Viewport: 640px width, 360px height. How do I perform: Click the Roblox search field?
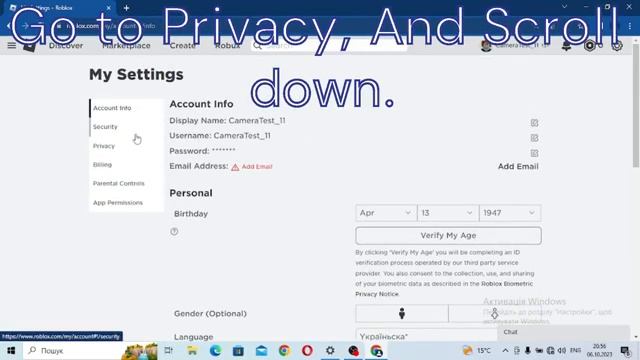click(x=329, y=46)
